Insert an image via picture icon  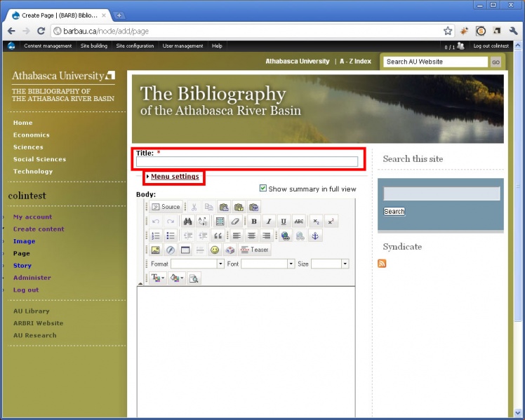click(156, 250)
